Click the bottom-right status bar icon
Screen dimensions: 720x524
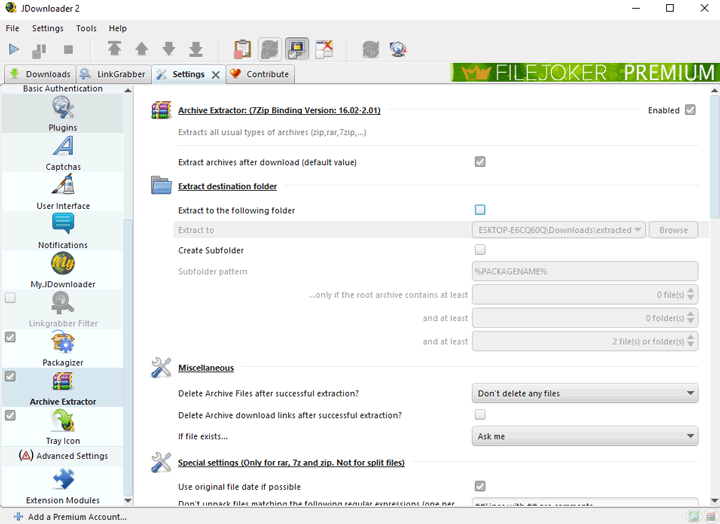click(x=712, y=516)
